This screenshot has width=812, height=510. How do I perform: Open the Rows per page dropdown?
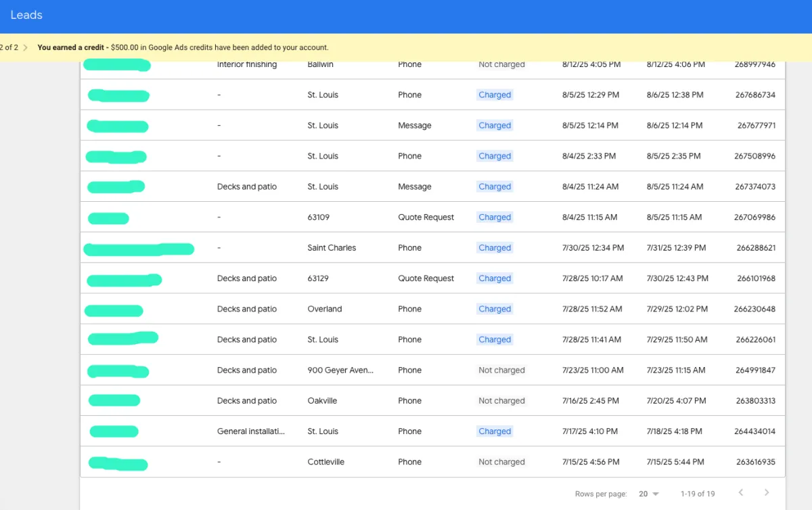click(648, 494)
